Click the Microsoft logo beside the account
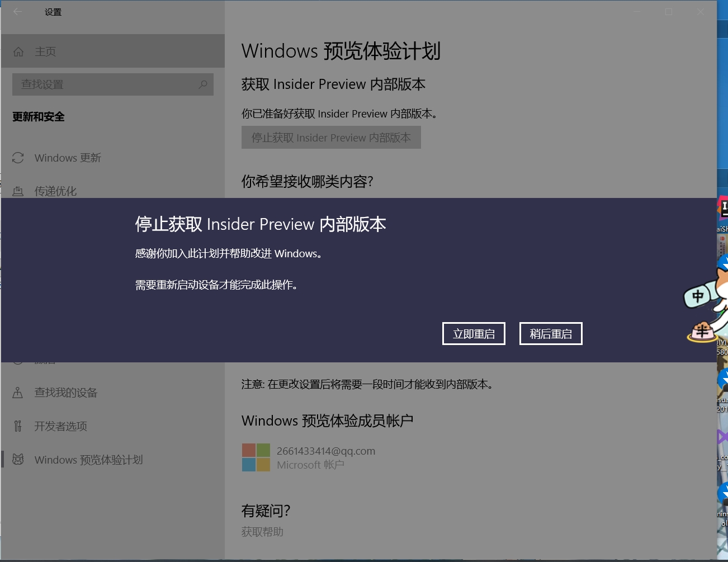 point(256,457)
